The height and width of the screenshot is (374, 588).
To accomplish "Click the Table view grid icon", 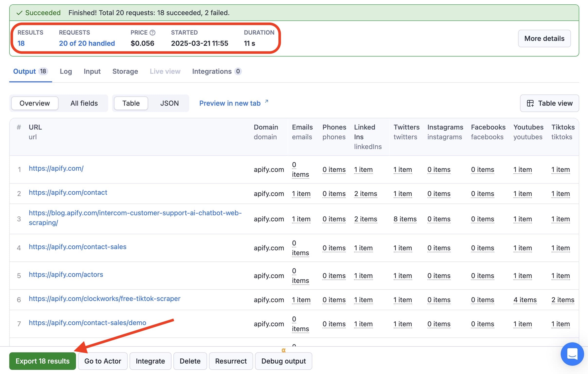I will (x=530, y=103).
